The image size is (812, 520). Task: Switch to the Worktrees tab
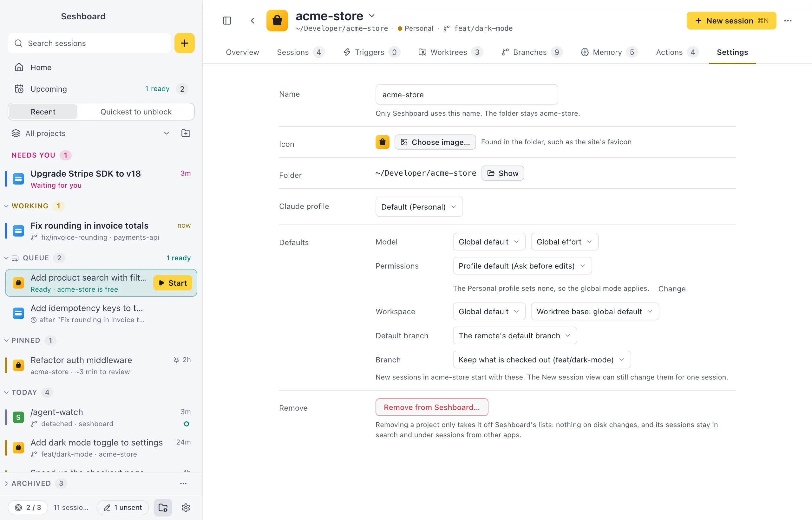pos(451,52)
